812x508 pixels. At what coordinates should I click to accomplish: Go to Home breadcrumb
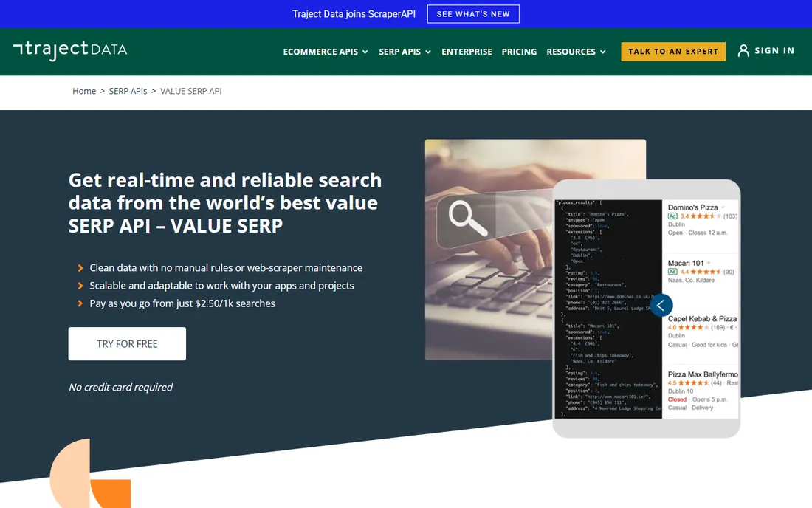(x=84, y=91)
